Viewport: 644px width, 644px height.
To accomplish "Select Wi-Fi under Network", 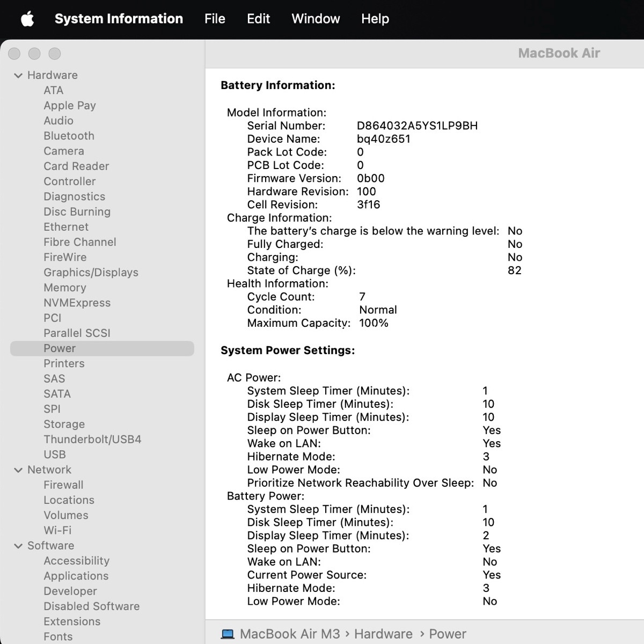I will click(x=57, y=530).
